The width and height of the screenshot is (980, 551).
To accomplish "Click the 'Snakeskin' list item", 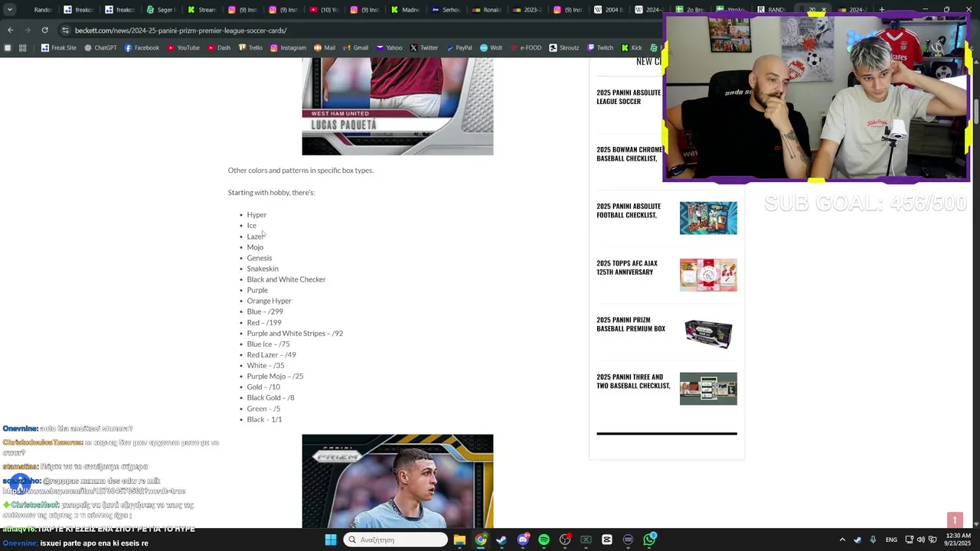I will [262, 269].
